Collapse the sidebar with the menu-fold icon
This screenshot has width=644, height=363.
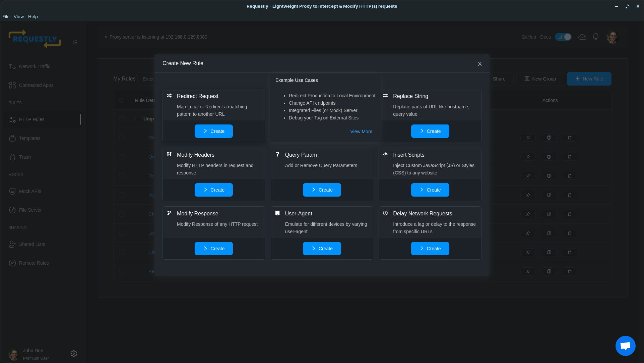(75, 42)
